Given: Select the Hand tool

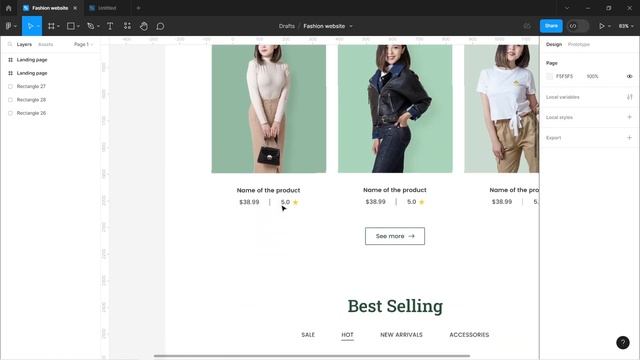Looking at the screenshot, I should click(144, 26).
